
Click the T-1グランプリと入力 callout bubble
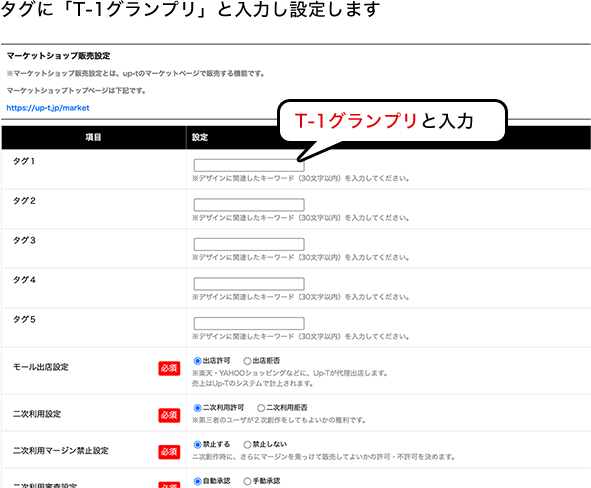coord(392,121)
